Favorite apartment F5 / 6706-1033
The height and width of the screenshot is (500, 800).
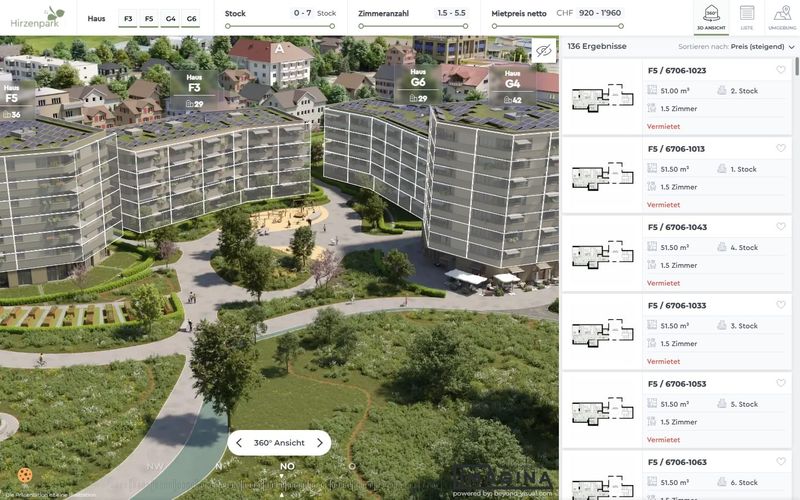(781, 305)
